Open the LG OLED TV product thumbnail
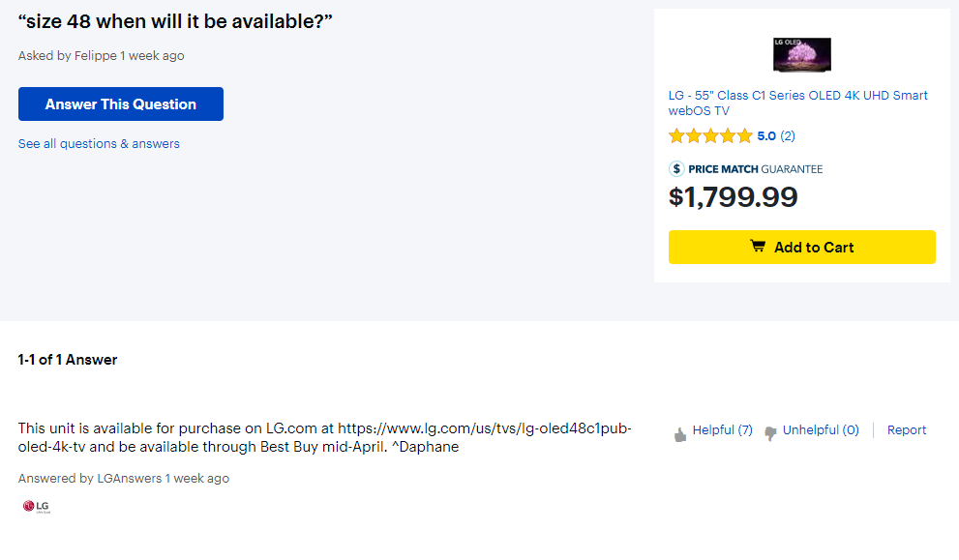Screen dimensions: 959x560 801,54
